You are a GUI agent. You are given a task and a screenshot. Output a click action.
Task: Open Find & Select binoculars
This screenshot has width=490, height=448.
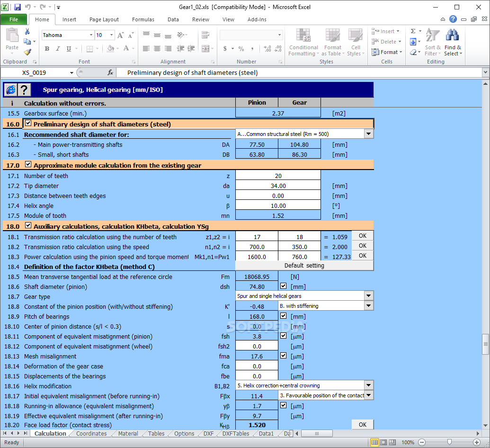pyautogui.click(x=453, y=42)
